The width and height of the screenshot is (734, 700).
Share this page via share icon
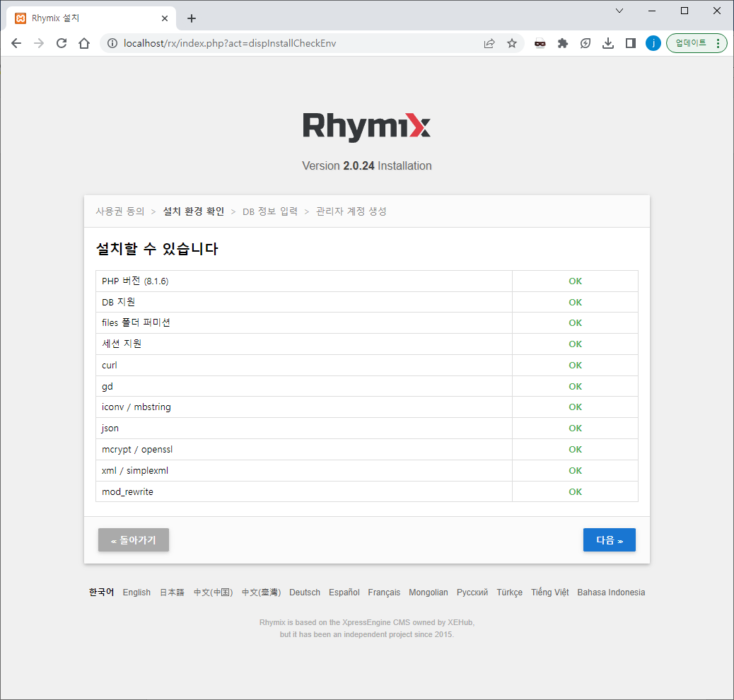point(489,44)
